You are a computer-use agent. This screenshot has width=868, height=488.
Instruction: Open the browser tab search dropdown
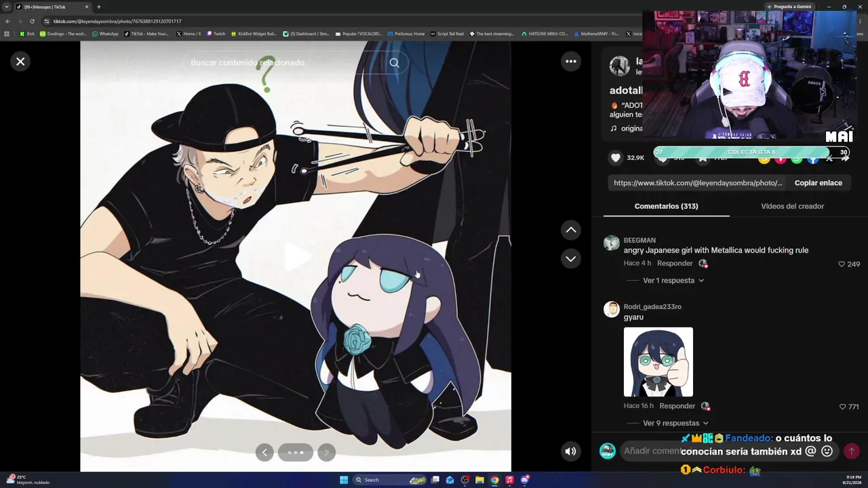(x=7, y=7)
